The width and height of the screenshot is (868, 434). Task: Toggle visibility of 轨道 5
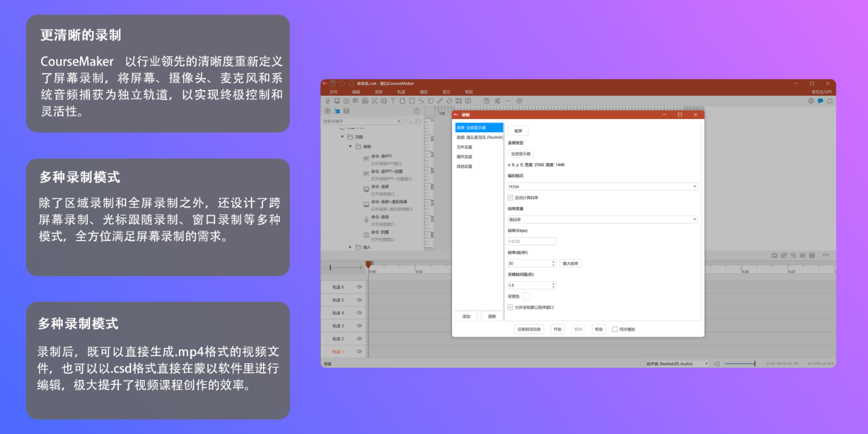coord(359,300)
